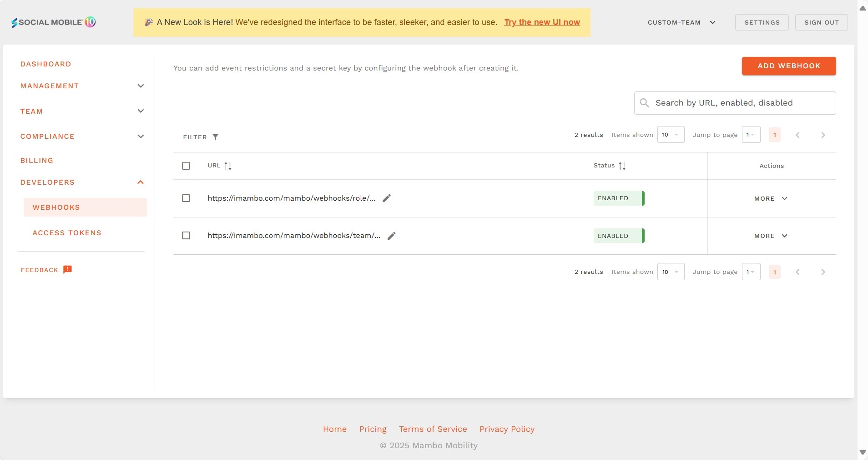Viewport: 868px width, 460px height.
Task: Sort webhooks by Status column
Action: pos(622,166)
